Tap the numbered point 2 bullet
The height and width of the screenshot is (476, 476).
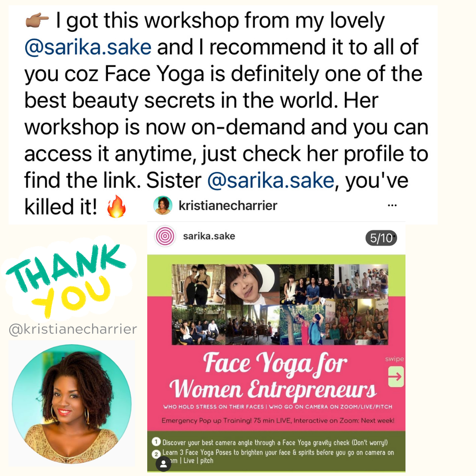[156, 454]
